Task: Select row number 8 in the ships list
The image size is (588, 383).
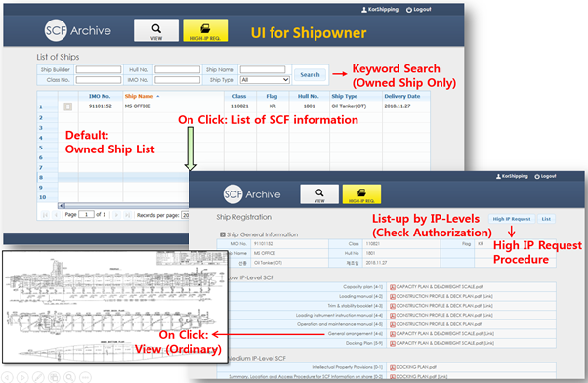Action: pos(41,178)
